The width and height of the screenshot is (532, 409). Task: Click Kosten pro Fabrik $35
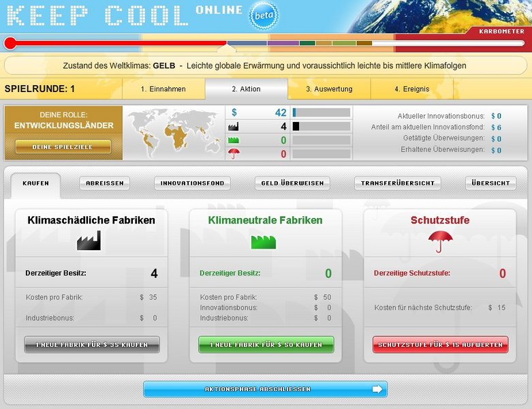pyautogui.click(x=91, y=297)
